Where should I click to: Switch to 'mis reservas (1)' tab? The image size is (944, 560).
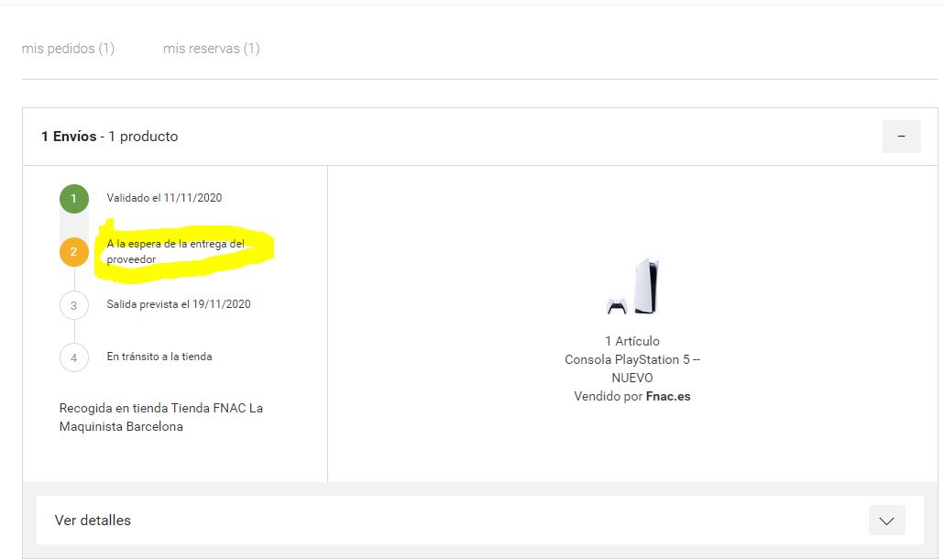click(212, 49)
